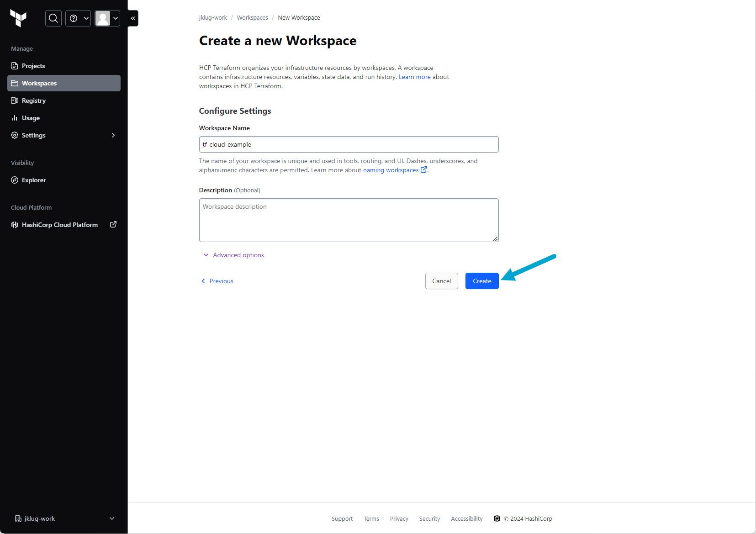Open search with the magnifier icon
The width and height of the screenshot is (756, 534).
[x=53, y=18]
